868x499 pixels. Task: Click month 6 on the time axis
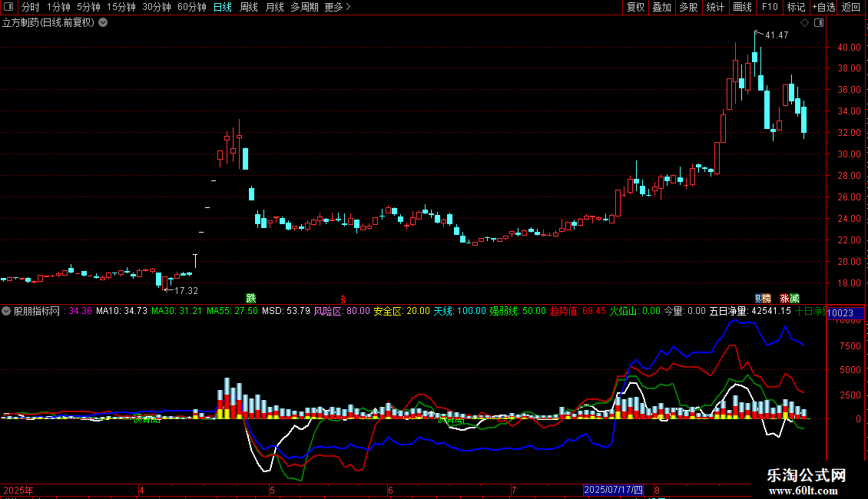390,490
